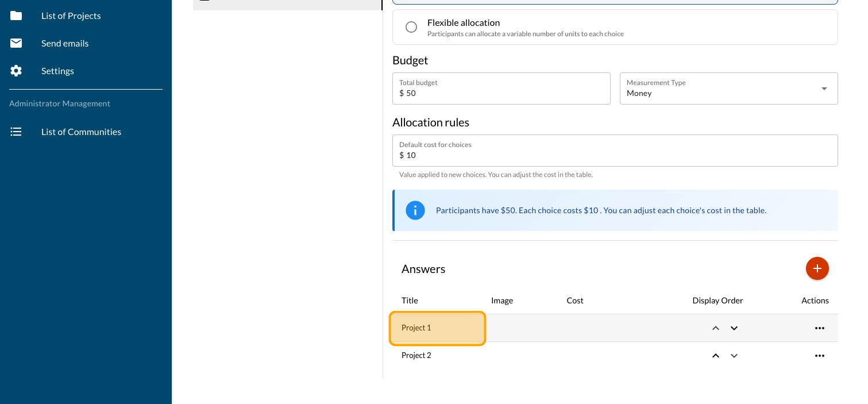Open actions menu for Project 1
868x404 pixels.
[x=819, y=328]
